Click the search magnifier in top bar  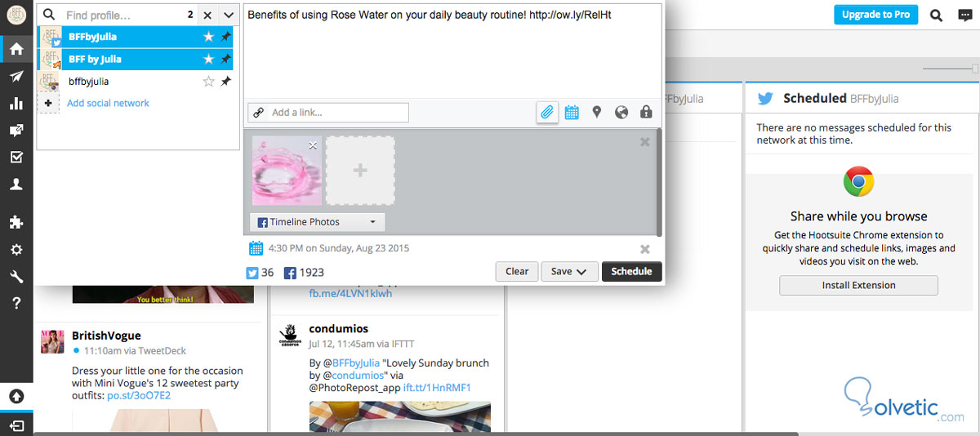pyautogui.click(x=937, y=15)
